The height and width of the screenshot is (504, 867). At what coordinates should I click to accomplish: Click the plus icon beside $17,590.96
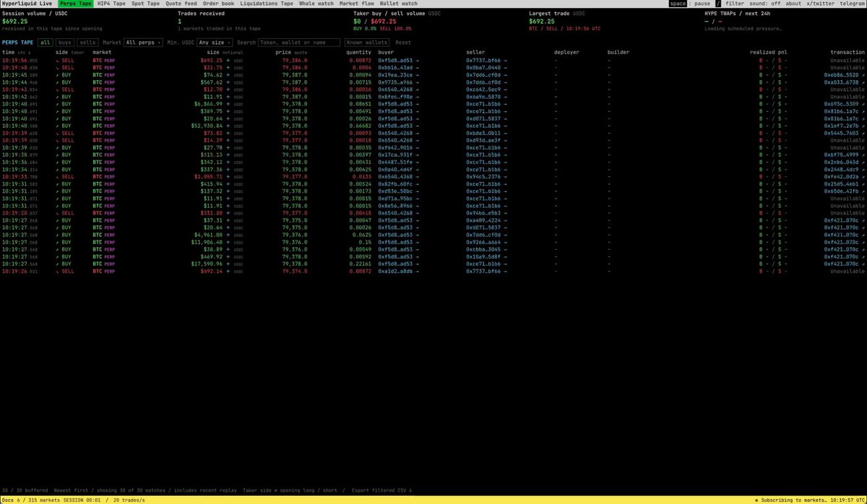(228, 264)
